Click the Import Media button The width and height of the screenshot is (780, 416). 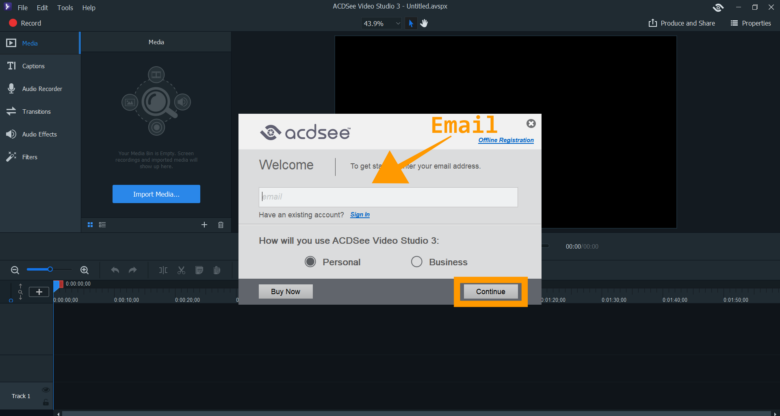pos(156,194)
